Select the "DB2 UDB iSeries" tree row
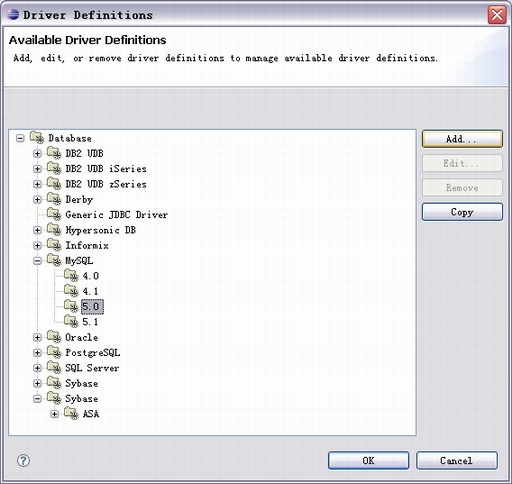The width and height of the screenshot is (512, 484). (106, 169)
